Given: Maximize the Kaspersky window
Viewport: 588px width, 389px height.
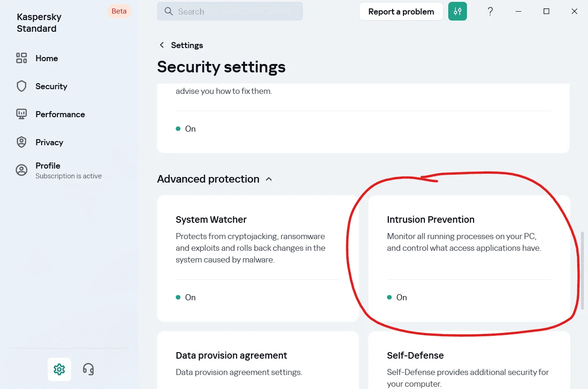Looking at the screenshot, I should (546, 11).
